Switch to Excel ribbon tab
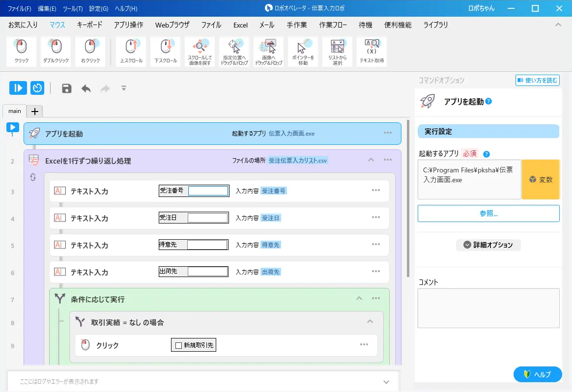 (240, 25)
